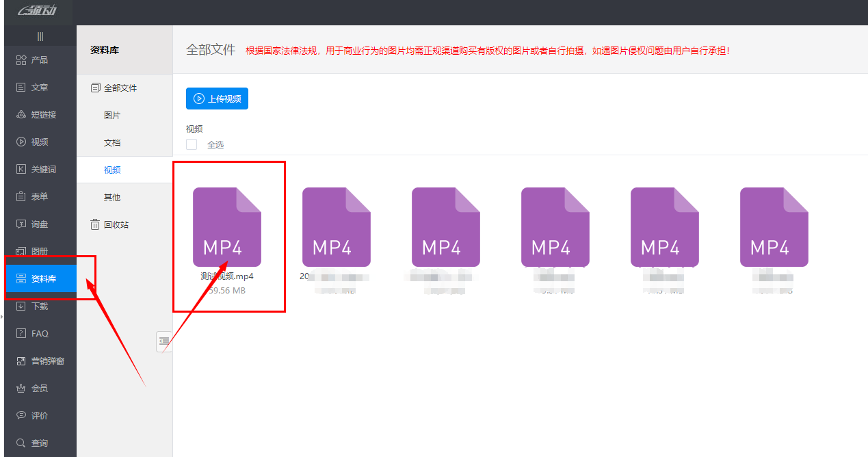Toggle the 全选 select-all checkbox

(192, 144)
